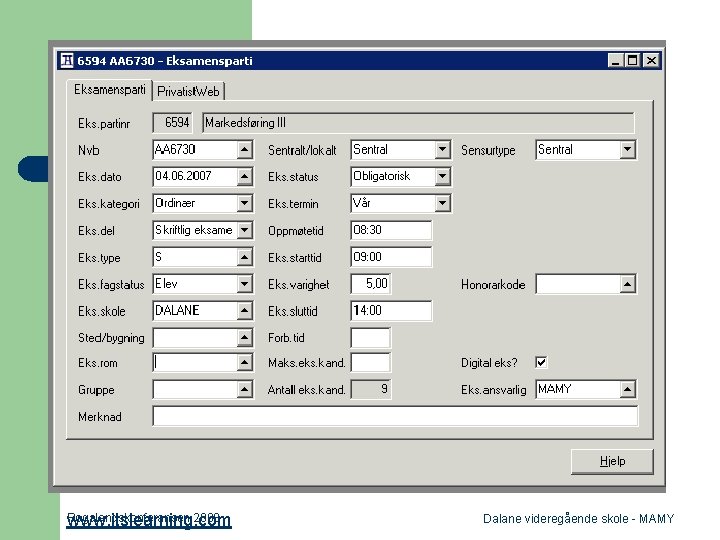The height and width of the screenshot is (540, 720).
Task: Expand the Eks.status dropdown showing Obligatorisk
Action: (442, 176)
